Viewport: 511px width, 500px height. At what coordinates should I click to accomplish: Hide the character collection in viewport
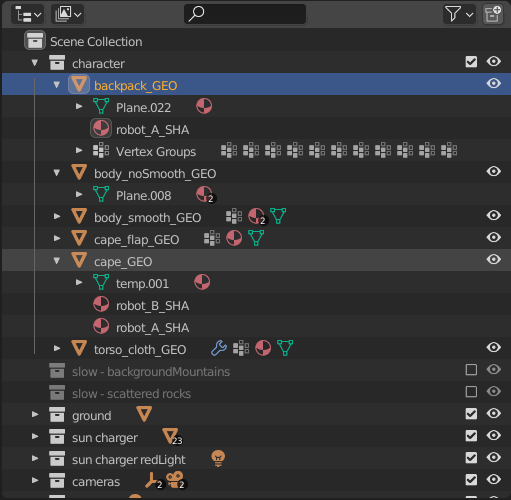pyautogui.click(x=493, y=62)
